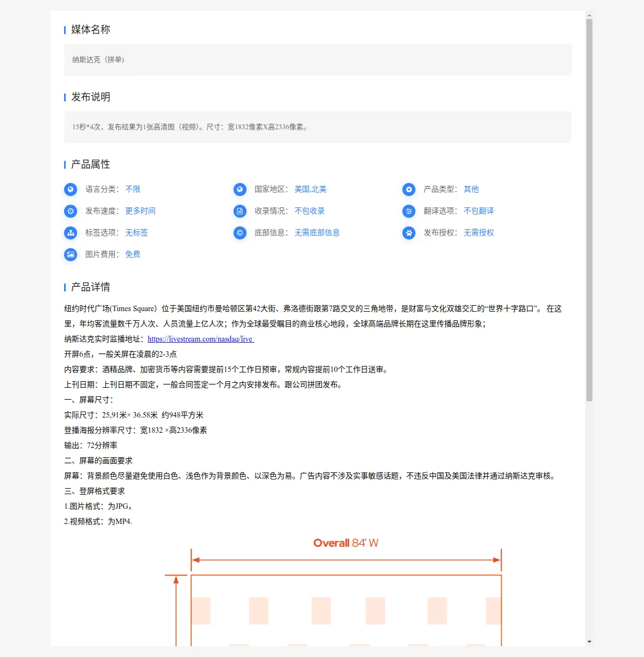The height and width of the screenshot is (657, 644).
Task: Click the line 实际尺寸：25,91米× 36.58米
Action: (x=134, y=415)
